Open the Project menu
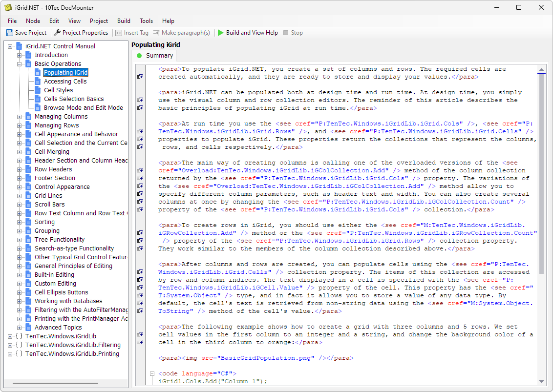 tap(99, 21)
